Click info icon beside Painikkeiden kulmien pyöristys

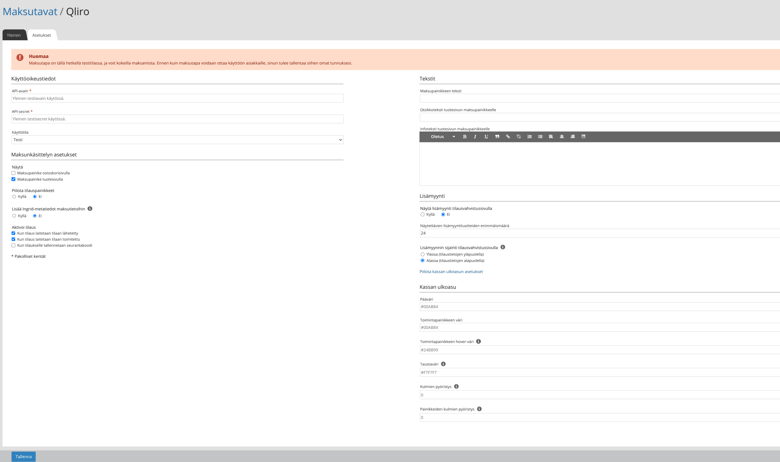coord(480,409)
